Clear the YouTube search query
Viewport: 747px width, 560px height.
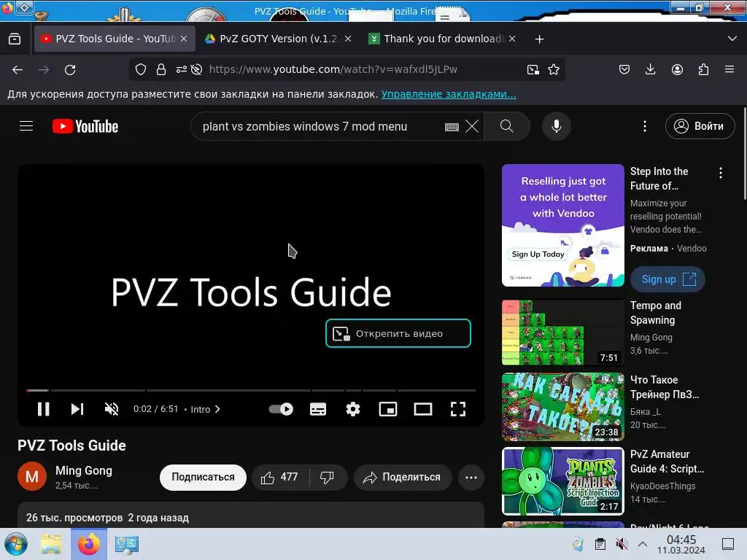472,126
